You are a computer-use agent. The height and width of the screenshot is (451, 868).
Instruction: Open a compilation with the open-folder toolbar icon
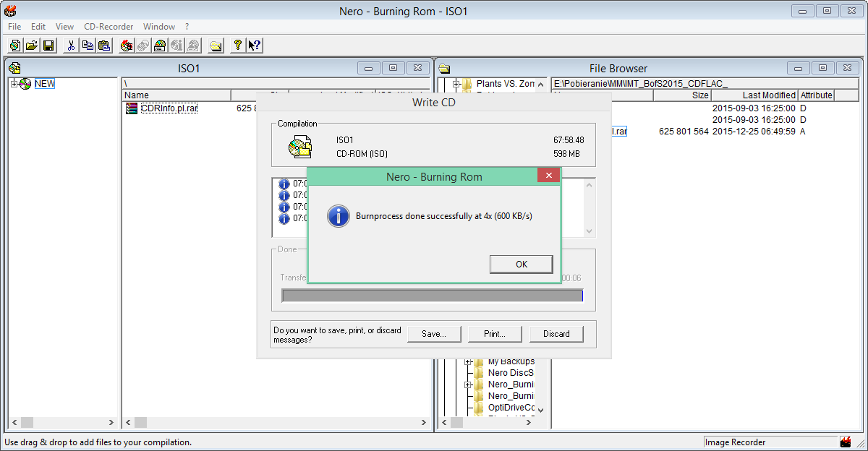(x=32, y=46)
